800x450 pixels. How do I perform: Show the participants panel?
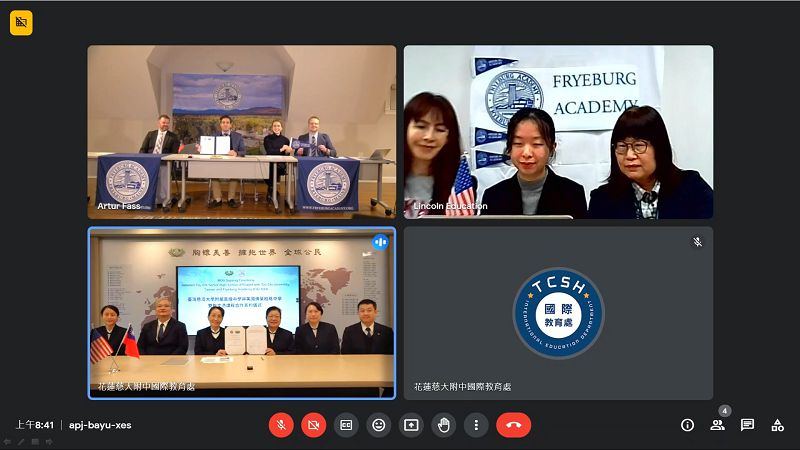coord(717,425)
